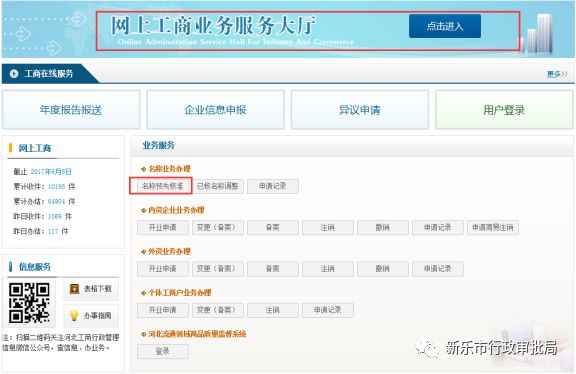Click the 网上工商业务服务大厅 banner title
The image size is (576, 374).
213,25
